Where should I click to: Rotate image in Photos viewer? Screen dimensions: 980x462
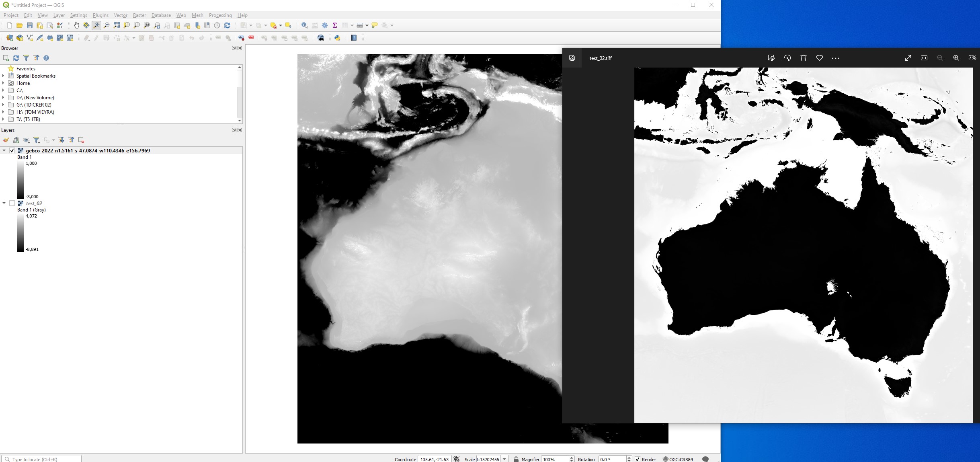pos(787,58)
